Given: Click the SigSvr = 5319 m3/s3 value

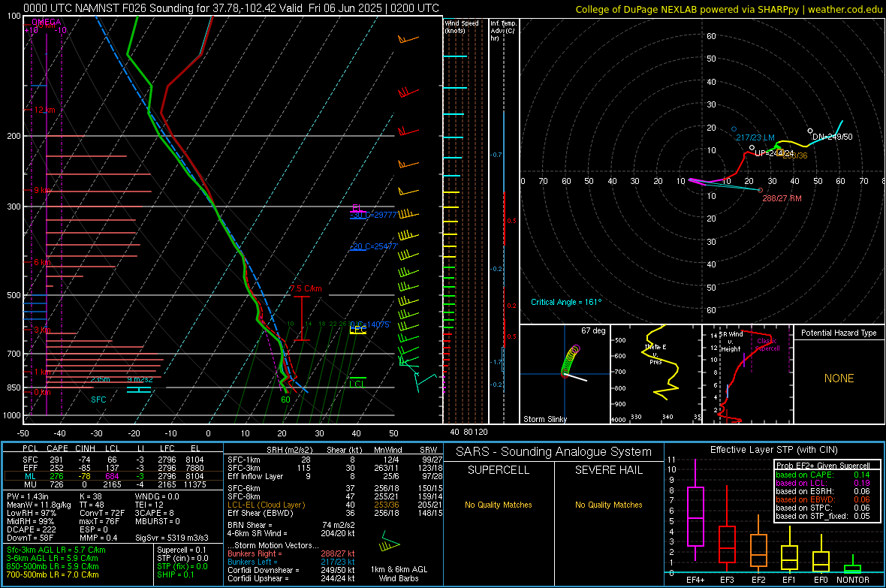Looking at the screenshot, I should point(171,538).
